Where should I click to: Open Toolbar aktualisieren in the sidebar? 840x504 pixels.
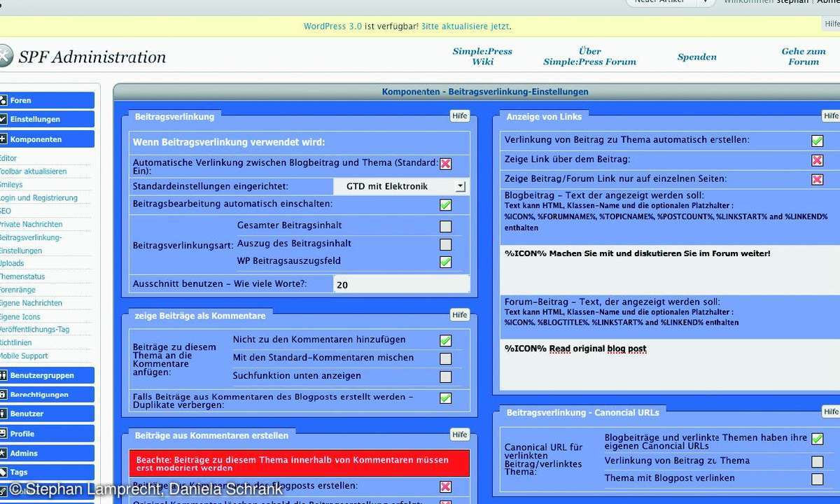tap(33, 171)
